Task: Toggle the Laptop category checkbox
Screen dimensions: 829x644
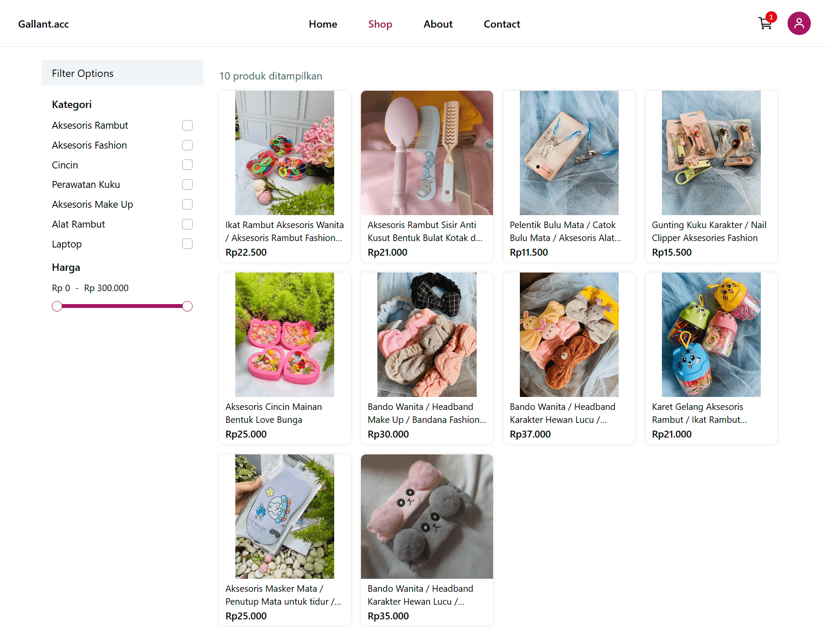Action: click(x=187, y=244)
